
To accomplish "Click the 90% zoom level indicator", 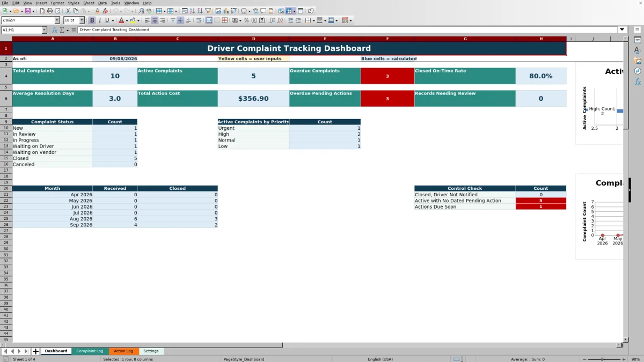I will pyautogui.click(x=635, y=359).
